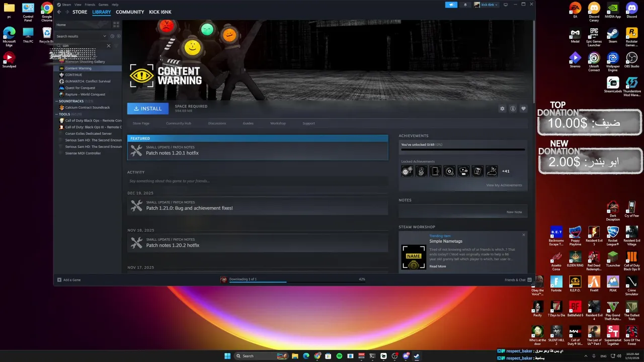The height and width of the screenshot is (362, 644).
Task: Open the Steam announcements megaphone icon
Action: click(x=451, y=5)
